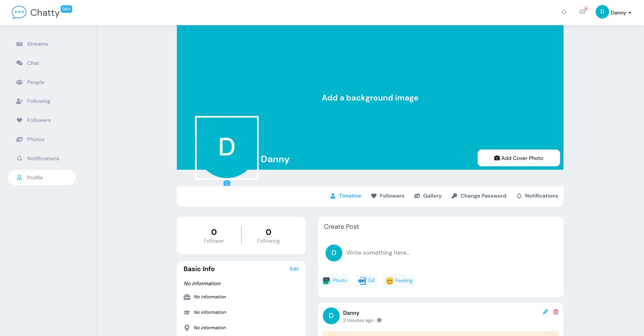Click the Danny name on the post
Screen dimensions: 644x336
click(351, 313)
